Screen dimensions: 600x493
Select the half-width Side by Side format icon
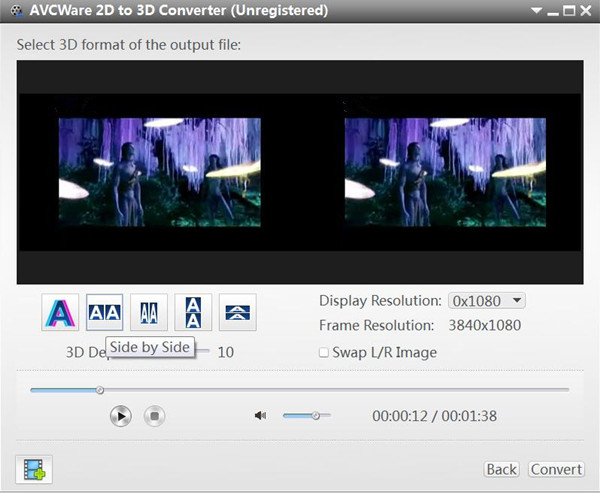(x=149, y=312)
